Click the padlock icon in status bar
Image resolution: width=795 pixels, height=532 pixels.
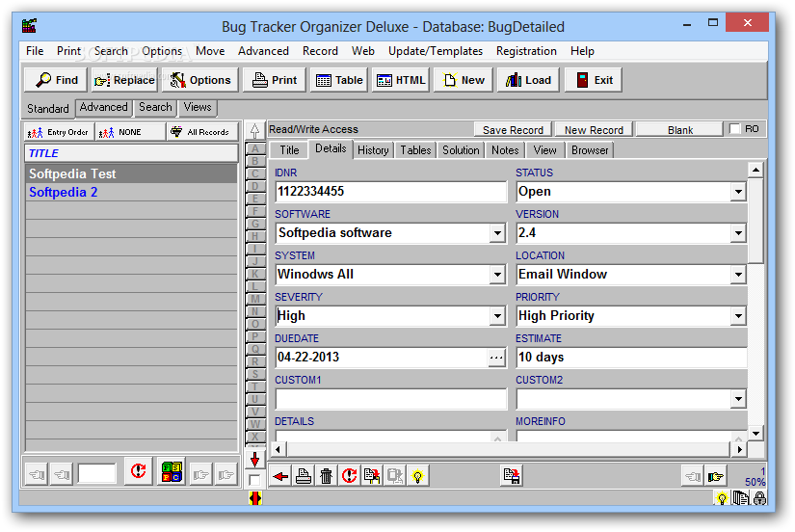759,498
